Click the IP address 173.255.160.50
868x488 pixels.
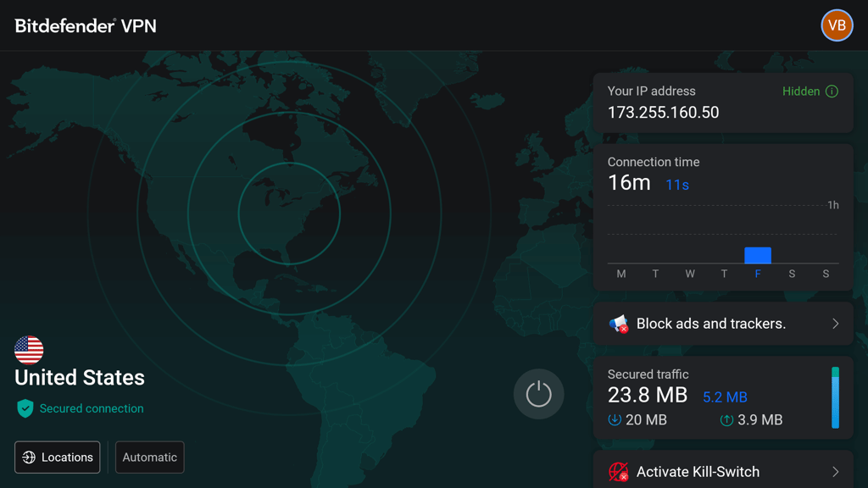[663, 113]
